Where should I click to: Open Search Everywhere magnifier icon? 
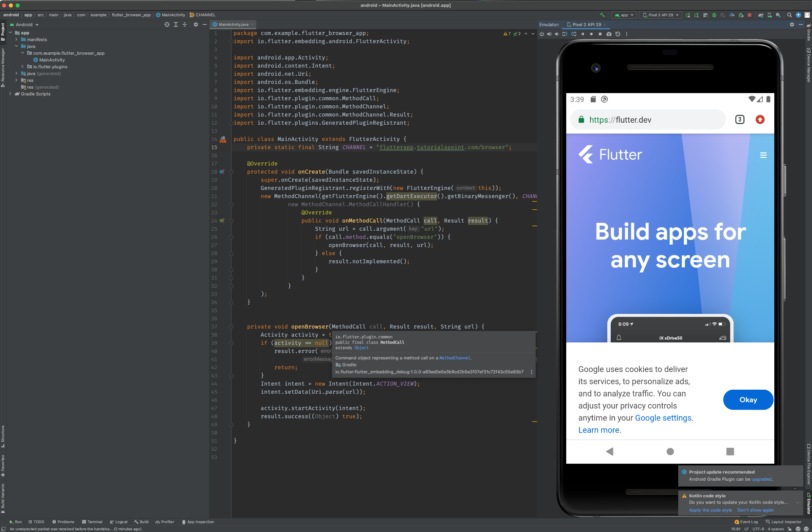790,15
